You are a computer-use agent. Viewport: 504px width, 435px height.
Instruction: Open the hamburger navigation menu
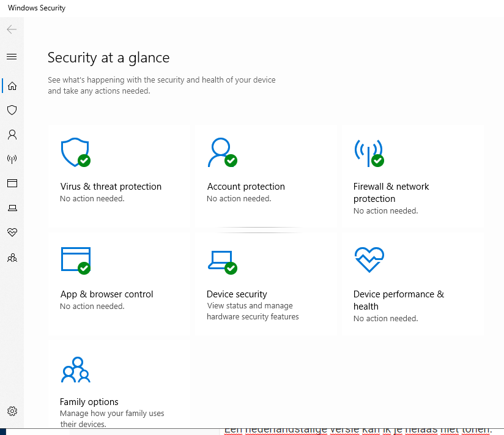[x=12, y=57]
